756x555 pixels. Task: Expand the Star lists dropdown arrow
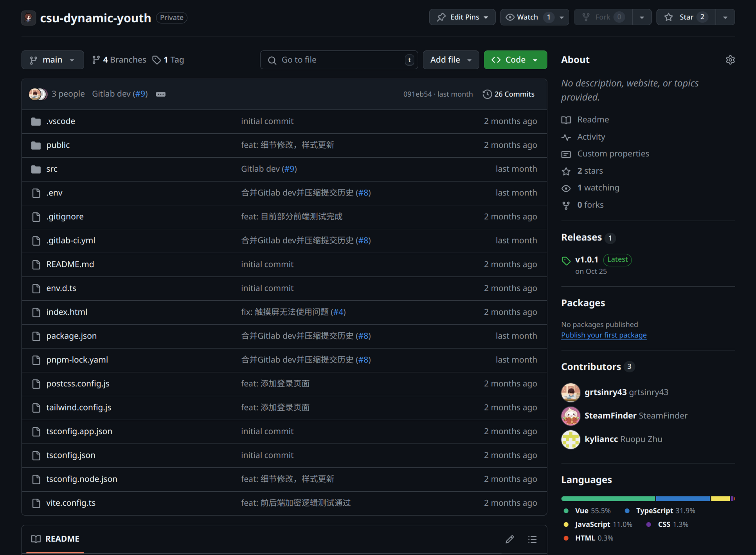pyautogui.click(x=725, y=17)
